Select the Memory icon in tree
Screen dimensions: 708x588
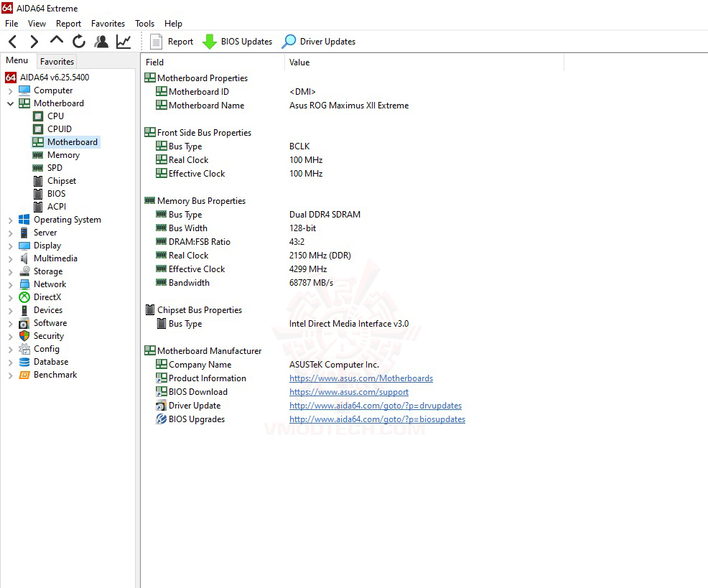point(38,155)
